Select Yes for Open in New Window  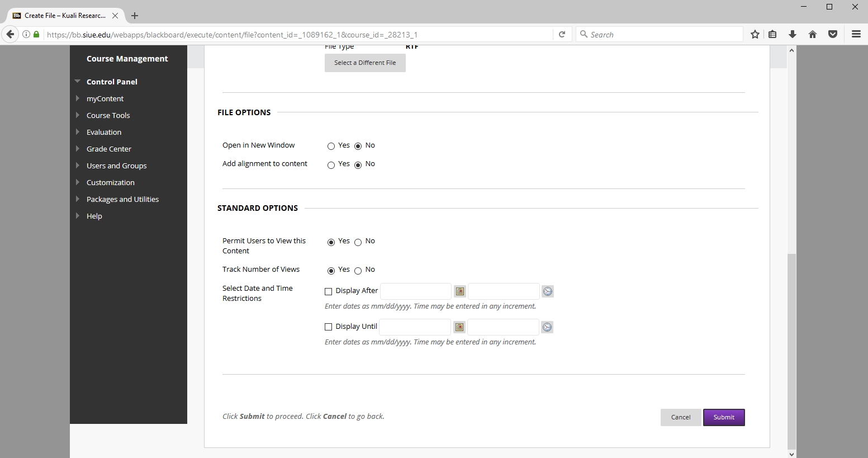coord(331,147)
